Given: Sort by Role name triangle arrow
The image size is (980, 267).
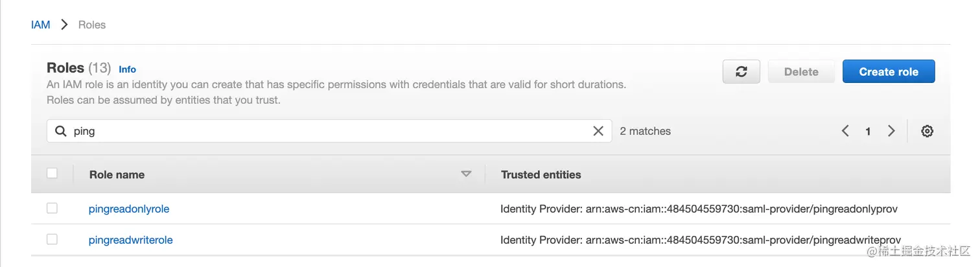Looking at the screenshot, I should [x=465, y=174].
